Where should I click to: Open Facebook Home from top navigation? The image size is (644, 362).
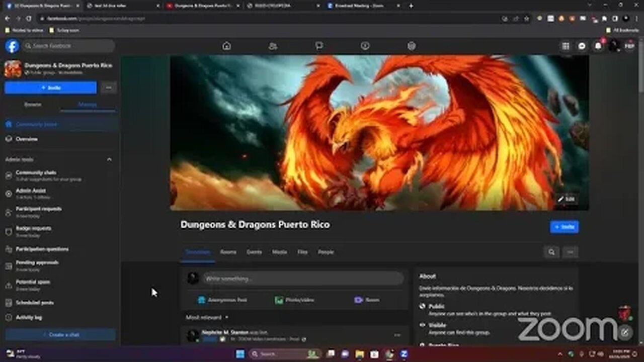226,46
